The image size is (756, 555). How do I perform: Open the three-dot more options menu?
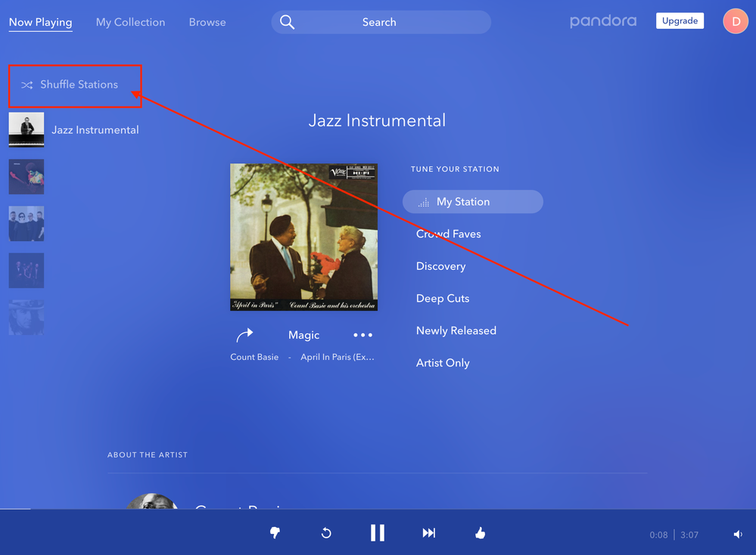(363, 335)
